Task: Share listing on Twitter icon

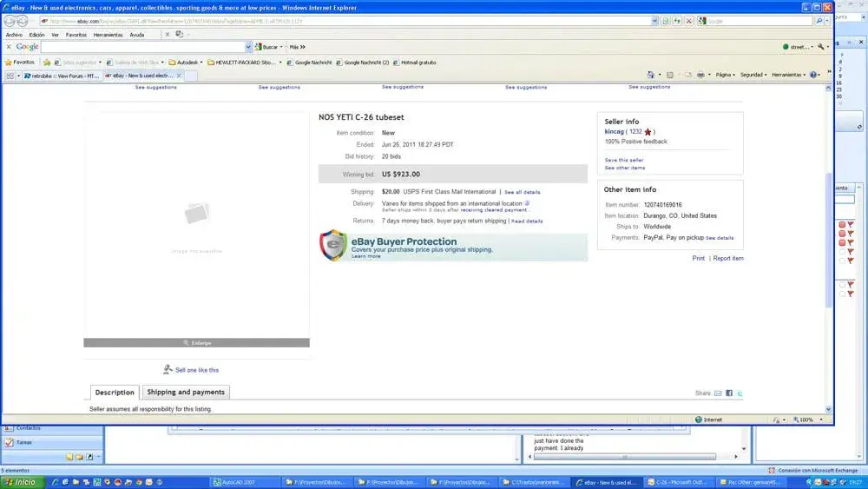Action: (x=740, y=393)
